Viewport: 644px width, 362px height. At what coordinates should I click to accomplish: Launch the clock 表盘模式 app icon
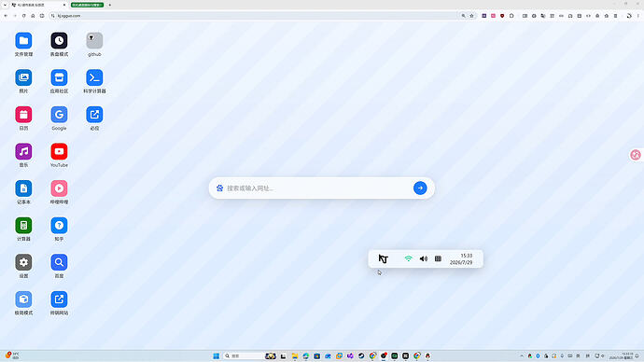click(x=59, y=41)
